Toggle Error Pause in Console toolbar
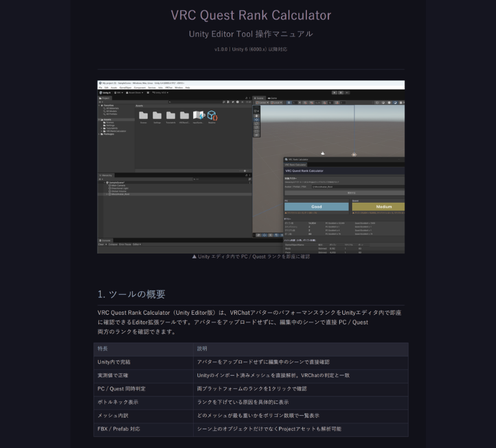 point(125,244)
